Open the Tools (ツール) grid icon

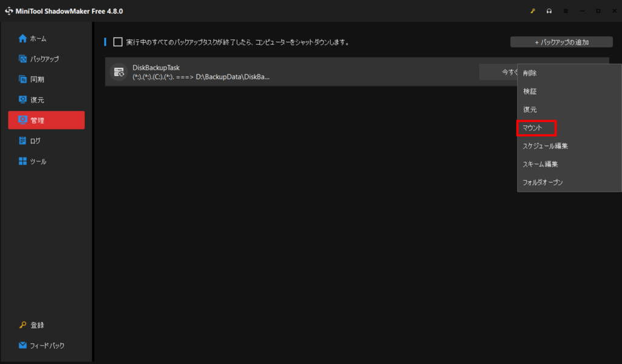pos(23,161)
